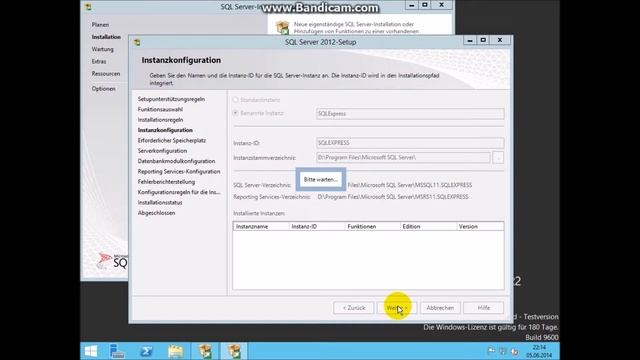This screenshot has width=640, height=360.
Task: Open Wartung in Installation Center window
Action: (x=102, y=49)
